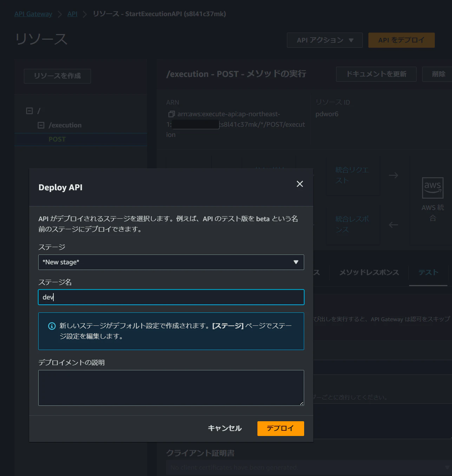The height and width of the screenshot is (476, 452).
Task: Click the ドキュメントを更新 button
Action: tap(376, 74)
